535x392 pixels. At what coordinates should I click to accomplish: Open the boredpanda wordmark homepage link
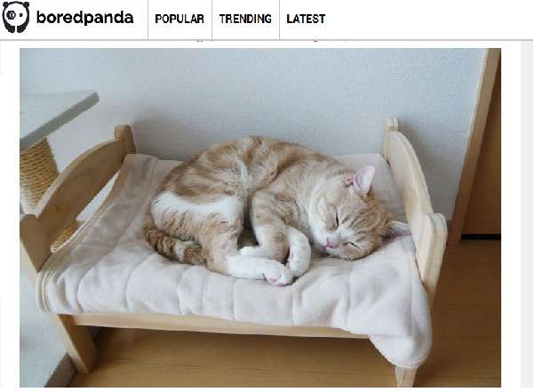(x=84, y=18)
